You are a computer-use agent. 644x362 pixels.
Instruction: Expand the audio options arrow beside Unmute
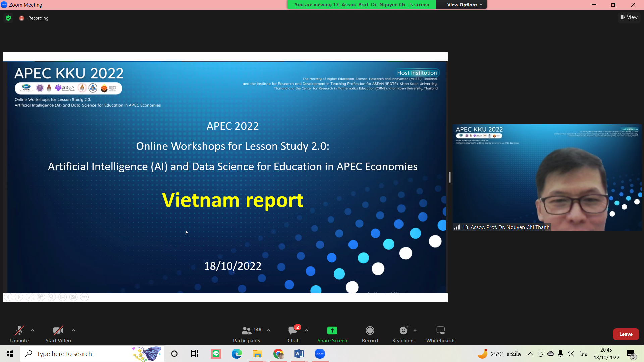(33, 330)
